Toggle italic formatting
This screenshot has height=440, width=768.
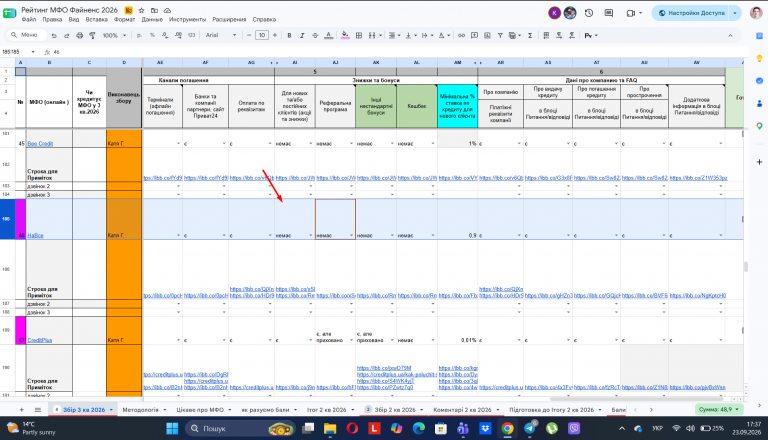point(302,35)
